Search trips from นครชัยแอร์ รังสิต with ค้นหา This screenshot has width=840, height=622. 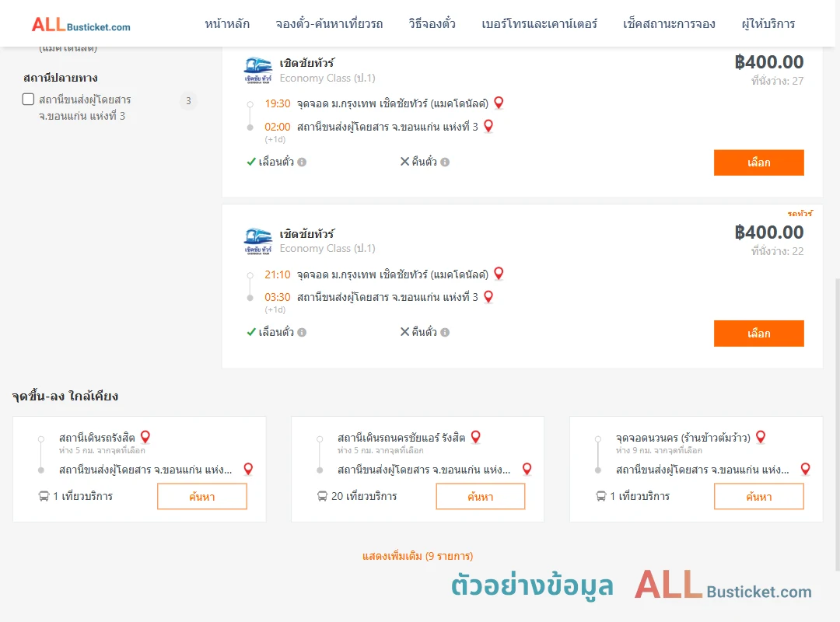[x=481, y=497]
